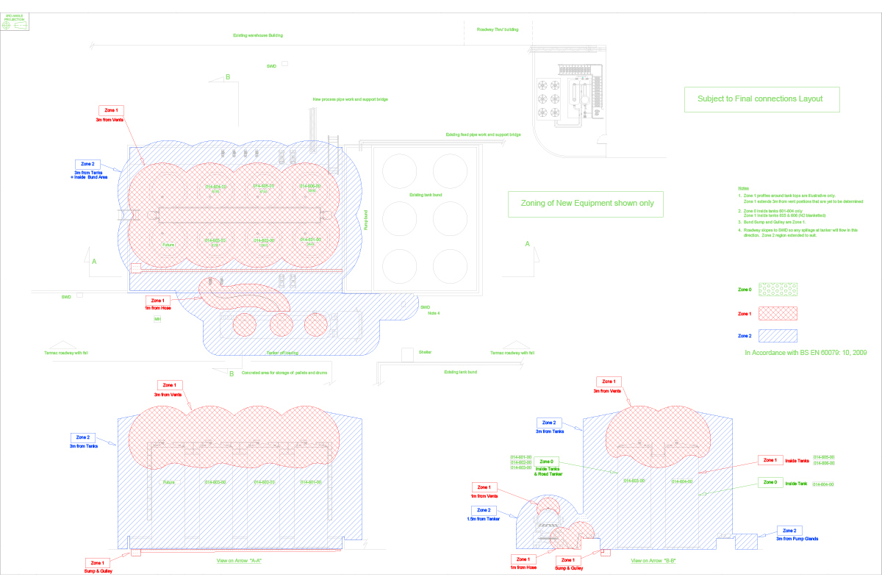882x588 pixels.
Task: Click the 'Notes' heading
Action: (x=745, y=189)
